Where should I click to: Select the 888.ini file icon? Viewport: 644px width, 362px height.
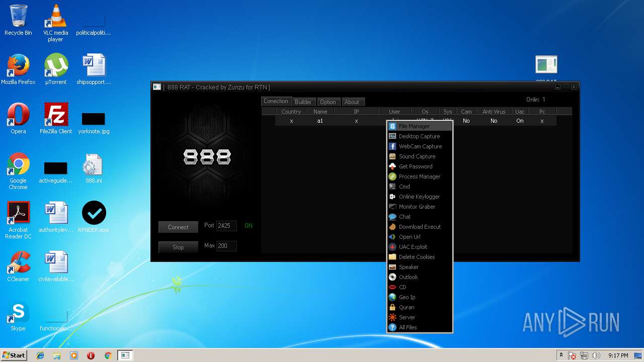[x=94, y=168]
